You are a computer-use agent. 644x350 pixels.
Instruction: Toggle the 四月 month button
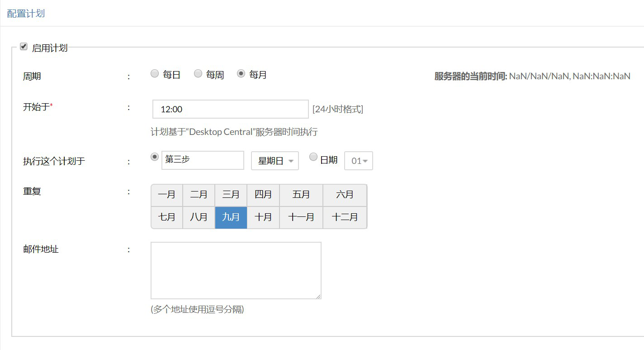click(263, 195)
